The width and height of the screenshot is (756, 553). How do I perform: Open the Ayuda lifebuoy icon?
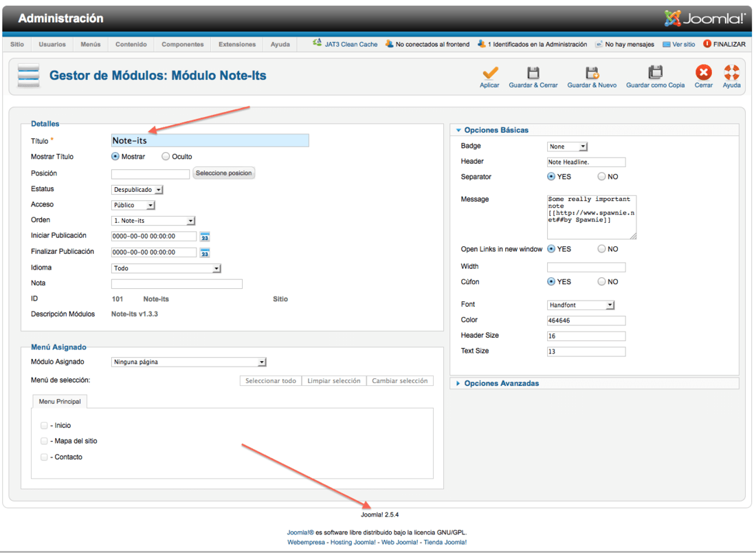pyautogui.click(x=731, y=72)
